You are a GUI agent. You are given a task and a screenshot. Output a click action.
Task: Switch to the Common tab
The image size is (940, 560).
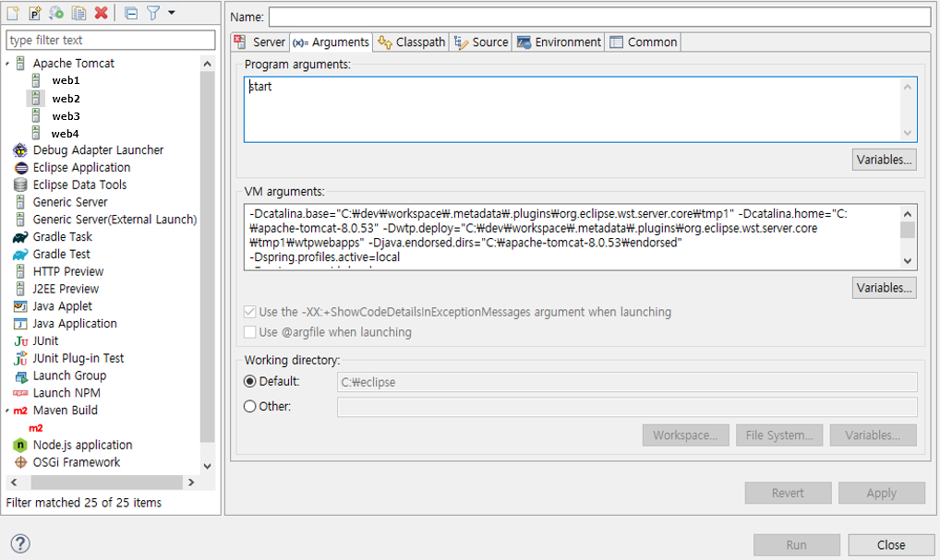click(644, 42)
